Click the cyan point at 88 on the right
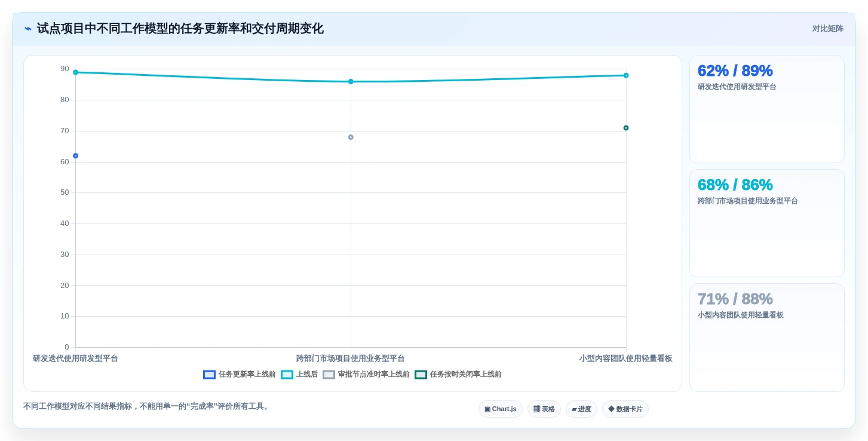Image resolution: width=868 pixels, height=441 pixels. tap(626, 75)
